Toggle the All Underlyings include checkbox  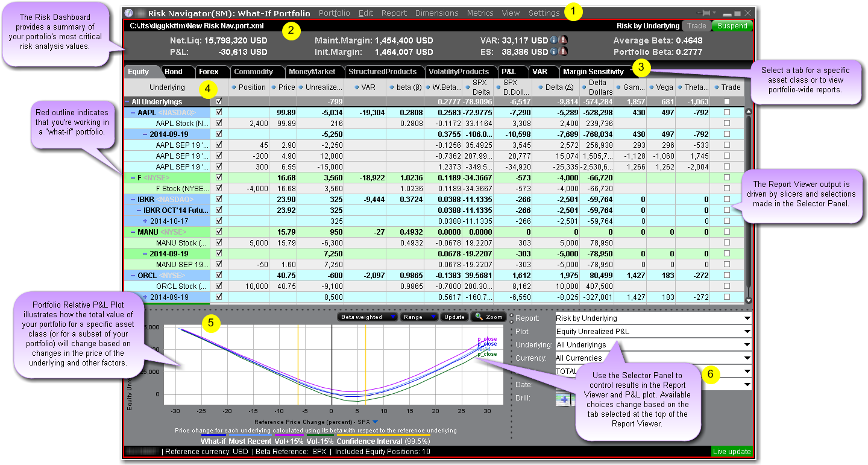pyautogui.click(x=219, y=102)
